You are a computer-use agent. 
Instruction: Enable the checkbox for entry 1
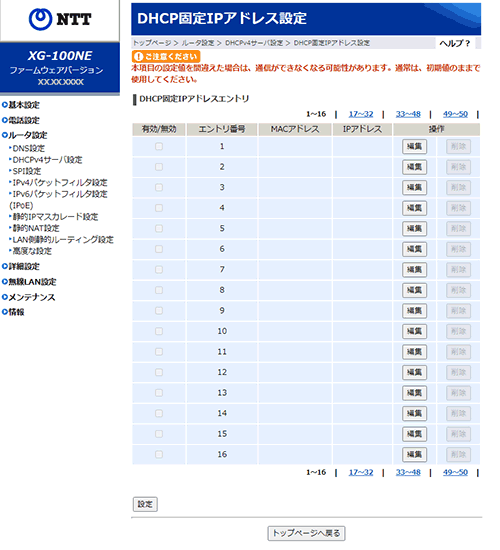click(x=159, y=146)
